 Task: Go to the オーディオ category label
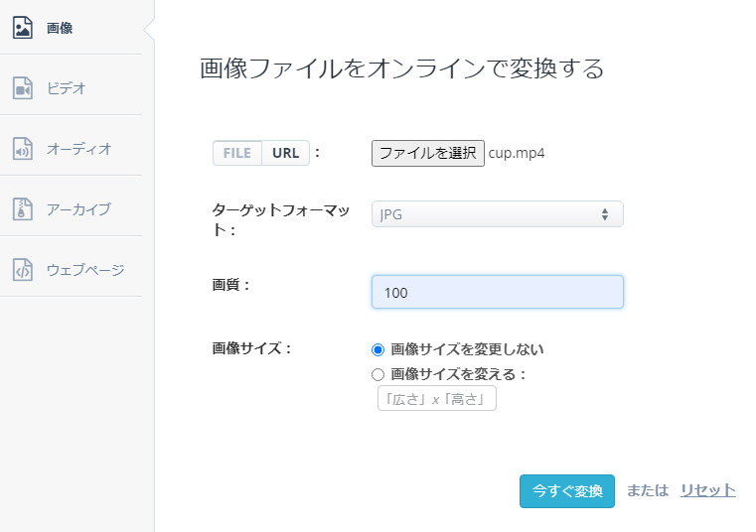pyautogui.click(x=78, y=149)
